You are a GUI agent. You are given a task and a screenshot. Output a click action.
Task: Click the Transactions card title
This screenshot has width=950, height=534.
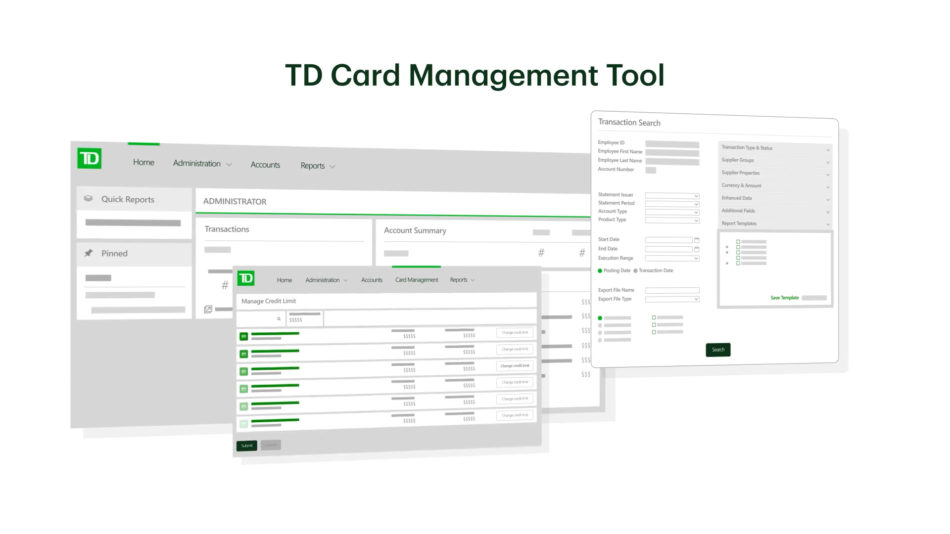point(227,229)
